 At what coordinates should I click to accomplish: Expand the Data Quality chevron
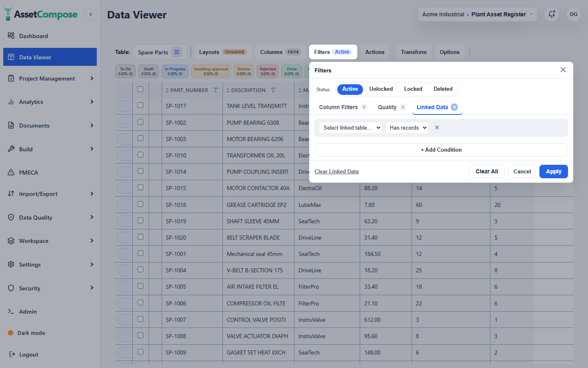92,217
